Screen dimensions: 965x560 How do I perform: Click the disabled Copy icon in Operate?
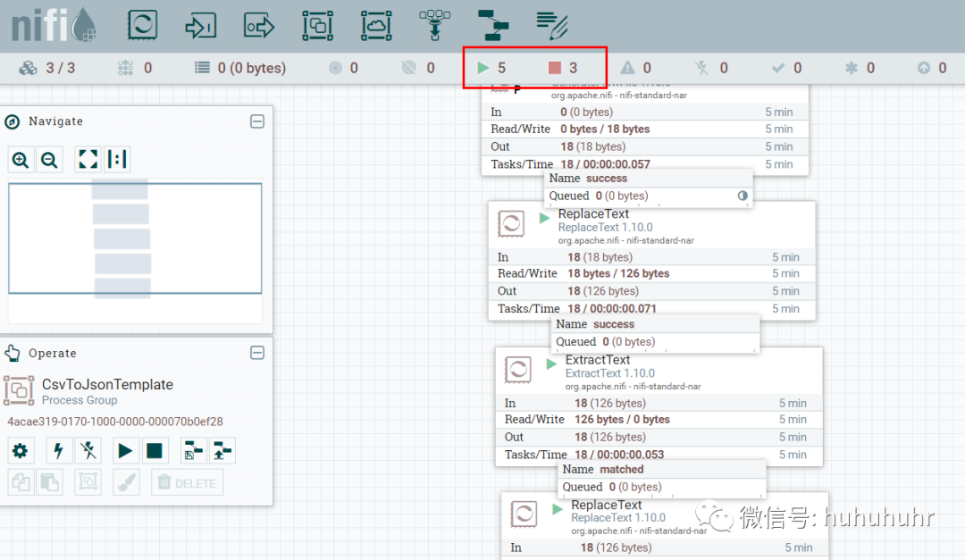21,481
